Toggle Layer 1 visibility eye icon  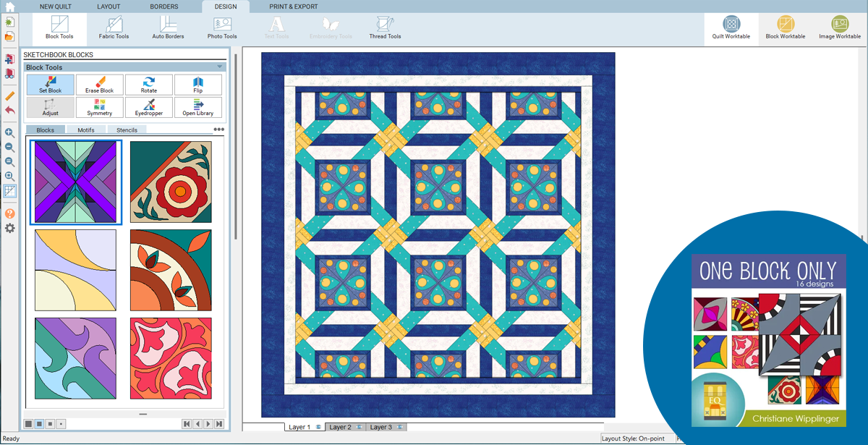point(318,428)
